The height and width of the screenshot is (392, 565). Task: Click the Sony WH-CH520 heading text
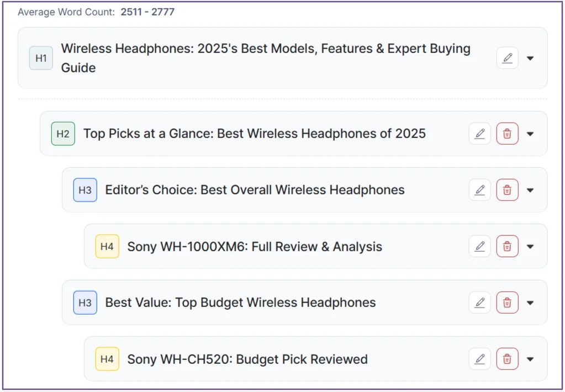[247, 359]
